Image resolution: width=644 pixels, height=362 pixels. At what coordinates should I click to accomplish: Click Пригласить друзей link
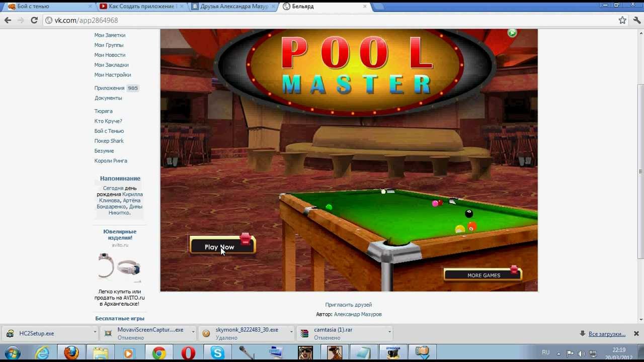(x=348, y=305)
